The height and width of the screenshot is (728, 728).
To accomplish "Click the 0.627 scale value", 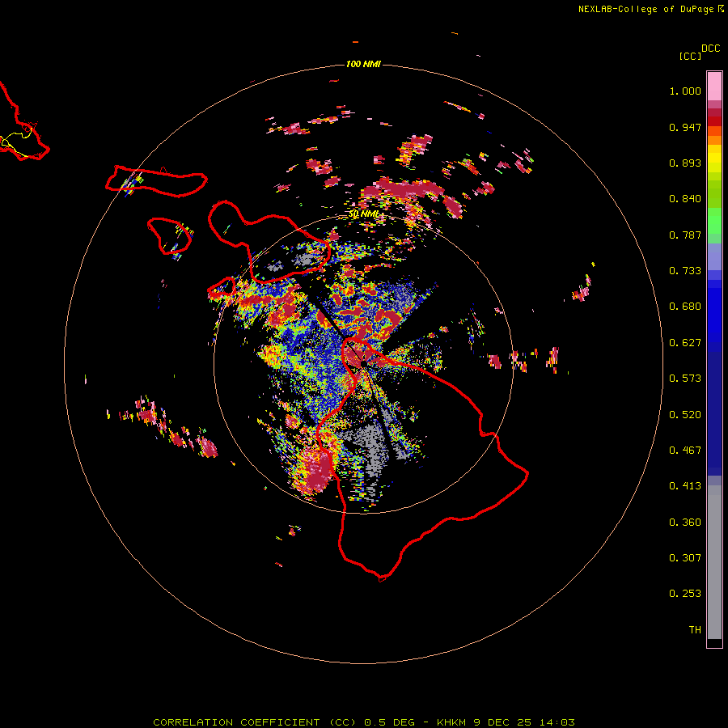I will point(685,343).
